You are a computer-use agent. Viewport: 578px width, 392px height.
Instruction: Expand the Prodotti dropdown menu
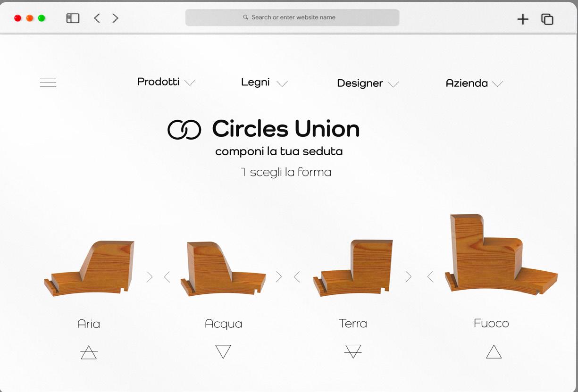click(x=166, y=82)
